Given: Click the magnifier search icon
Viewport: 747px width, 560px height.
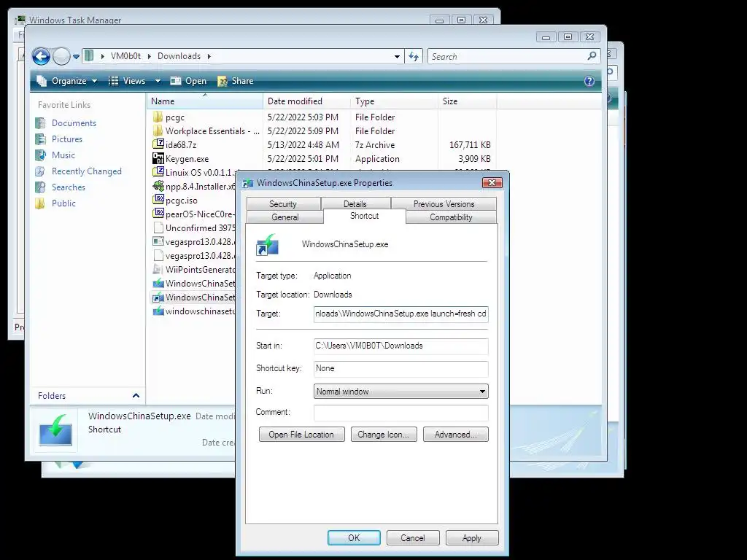Looking at the screenshot, I should [x=592, y=56].
